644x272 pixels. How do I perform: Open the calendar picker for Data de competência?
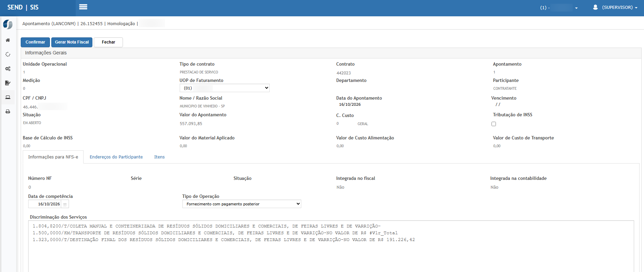tap(65, 204)
